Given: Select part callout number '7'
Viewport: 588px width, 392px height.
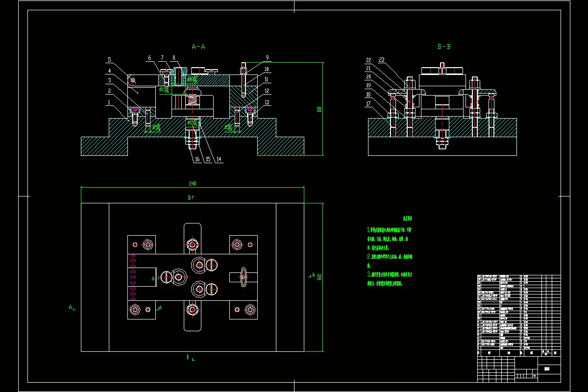Looking at the screenshot, I should point(162,58).
